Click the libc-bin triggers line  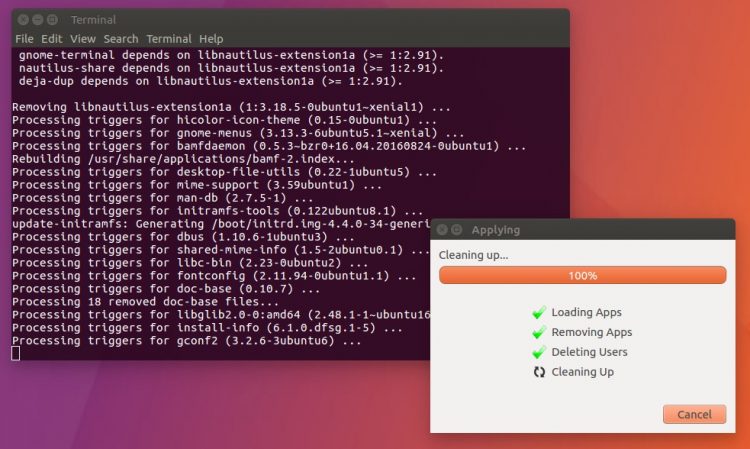pyautogui.click(x=190, y=263)
